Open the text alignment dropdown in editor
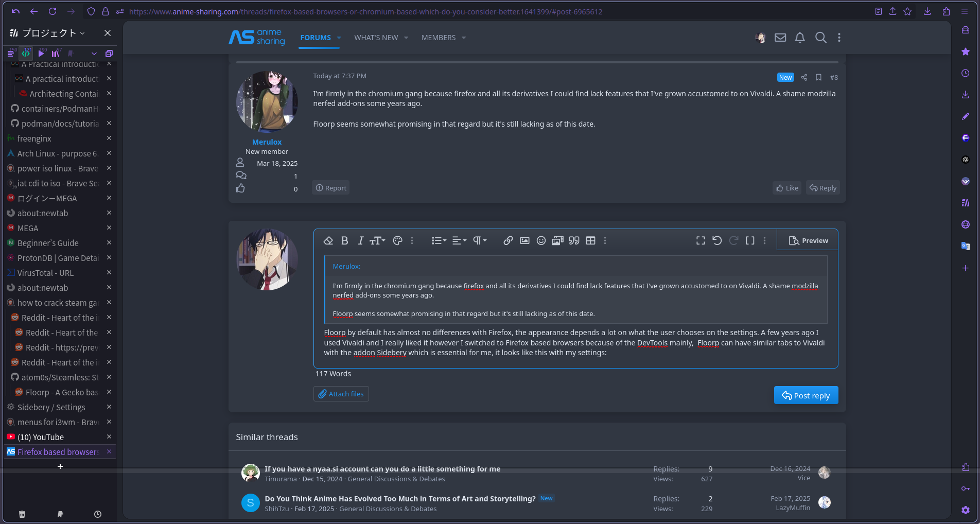The image size is (980, 524). click(x=459, y=240)
